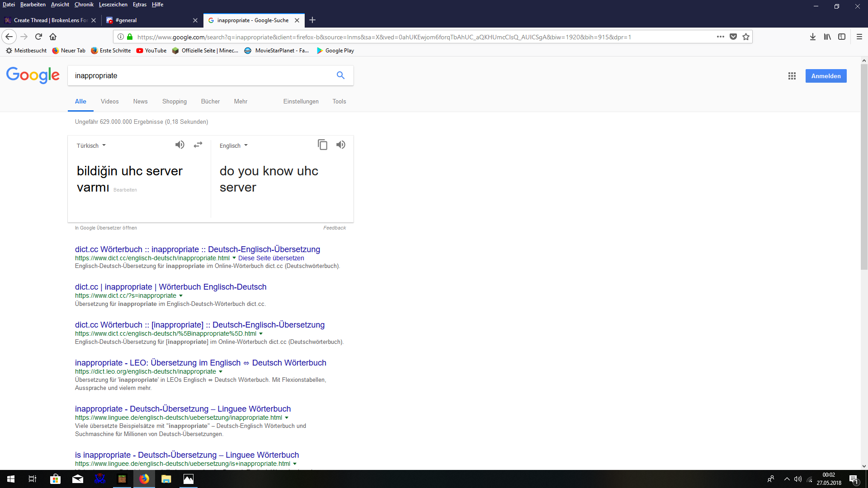Open the Mail app on taskbar
This screenshot has width=868, height=488.
78,479
